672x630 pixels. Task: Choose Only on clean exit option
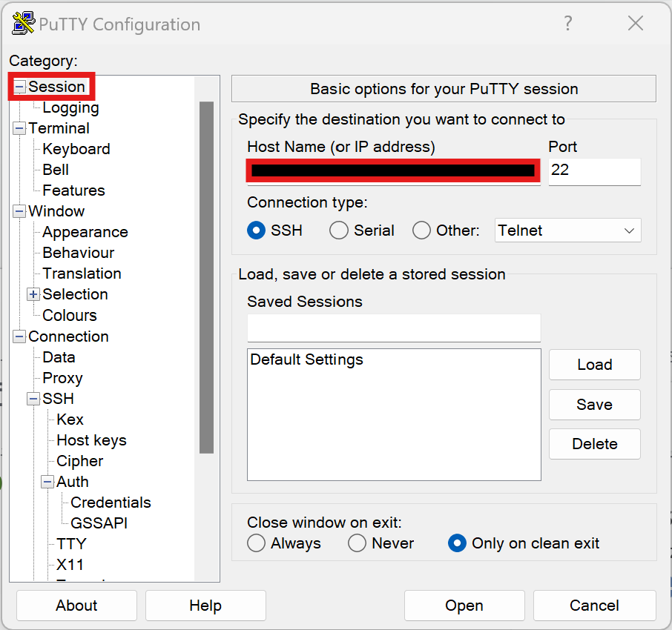point(457,543)
